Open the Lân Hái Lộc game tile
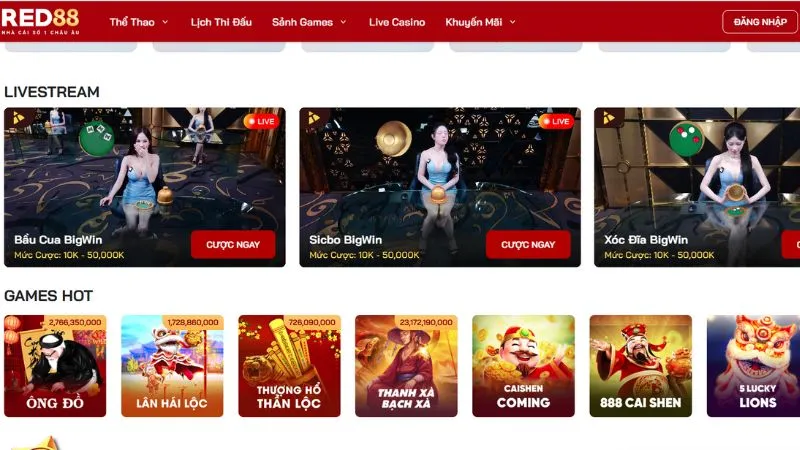 point(172,366)
